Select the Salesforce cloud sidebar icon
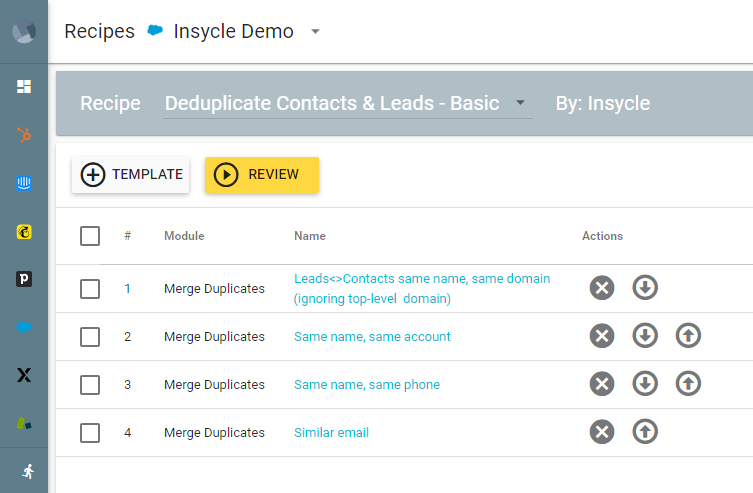The width and height of the screenshot is (753, 493). (x=24, y=327)
